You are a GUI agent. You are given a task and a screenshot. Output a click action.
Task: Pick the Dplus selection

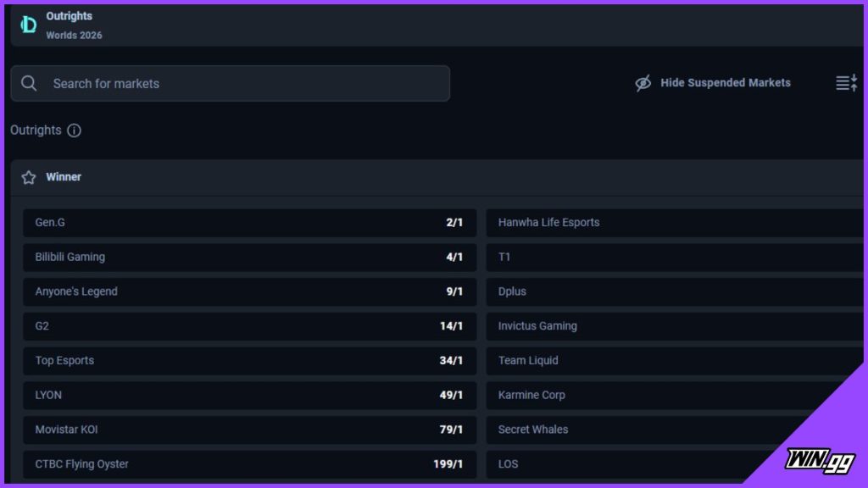point(675,291)
